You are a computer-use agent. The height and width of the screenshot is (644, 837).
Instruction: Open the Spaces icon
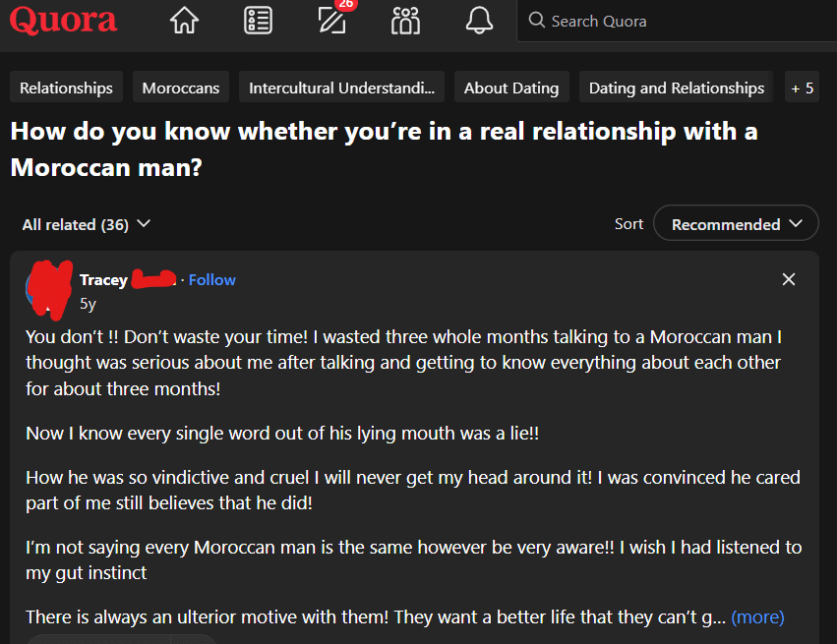(405, 20)
